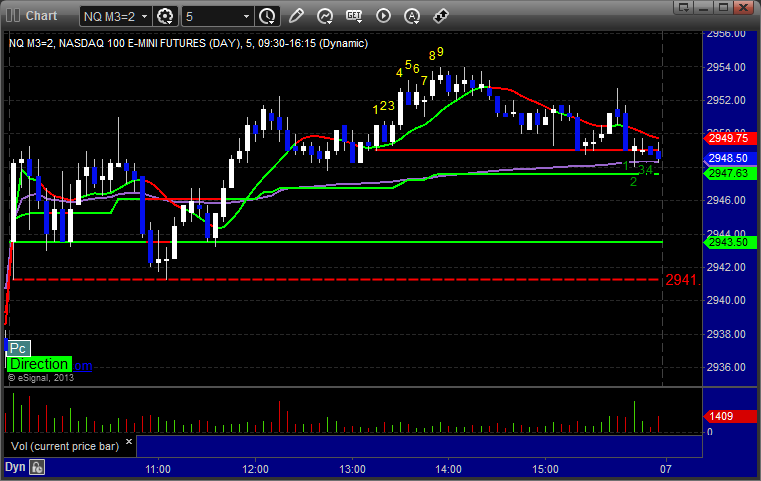Toggle the time lock icon beside Dyn
The width and height of the screenshot is (761, 481).
(x=37, y=467)
